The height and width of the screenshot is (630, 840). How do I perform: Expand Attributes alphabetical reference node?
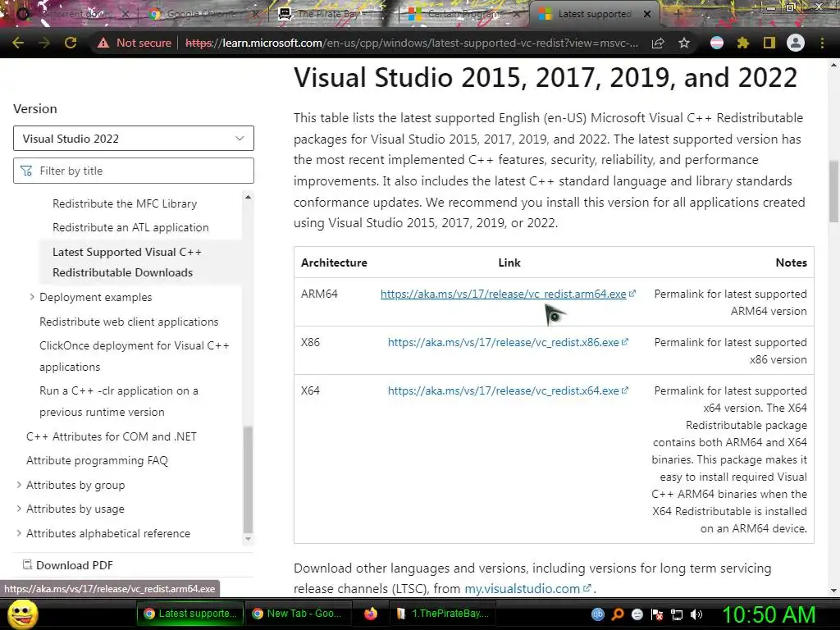(x=19, y=533)
